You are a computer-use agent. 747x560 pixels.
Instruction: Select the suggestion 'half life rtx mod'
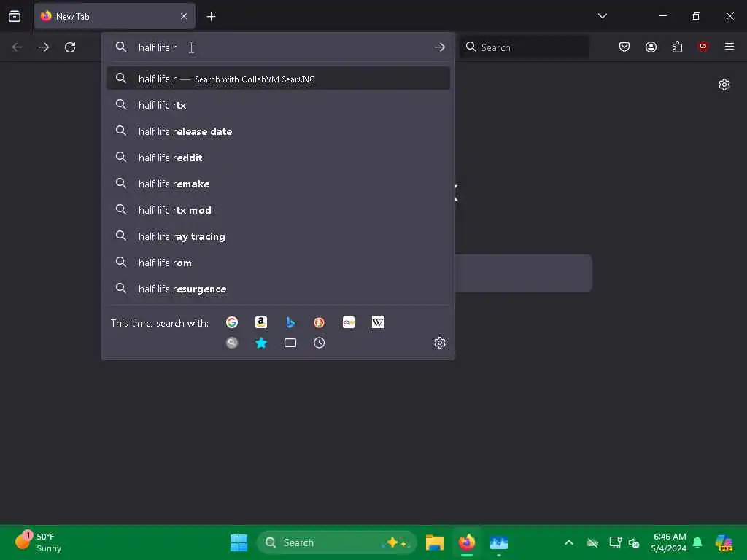point(278,210)
